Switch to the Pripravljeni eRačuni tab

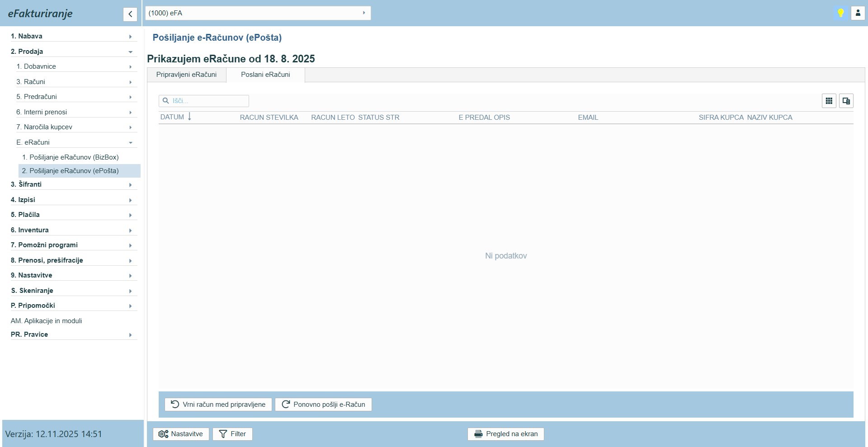coord(186,75)
